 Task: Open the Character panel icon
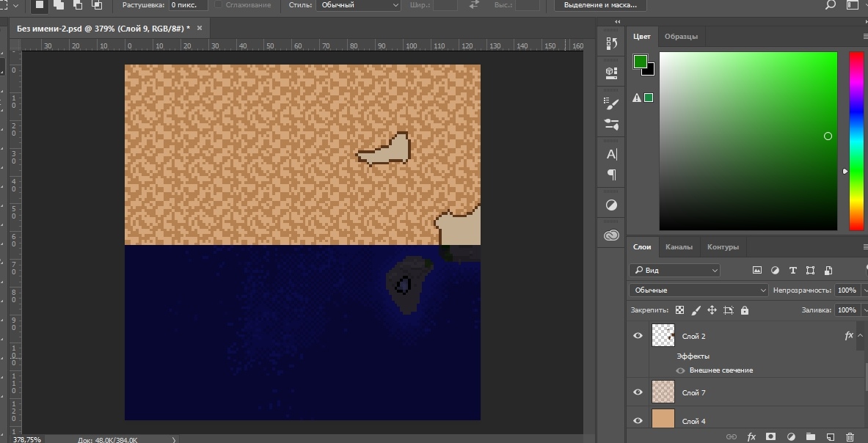[x=612, y=154]
